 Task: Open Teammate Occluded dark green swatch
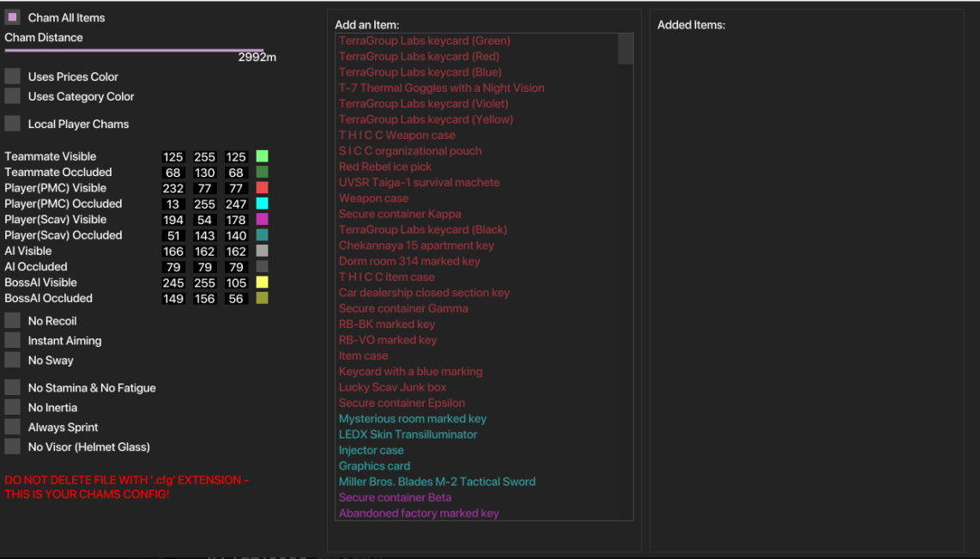262,172
